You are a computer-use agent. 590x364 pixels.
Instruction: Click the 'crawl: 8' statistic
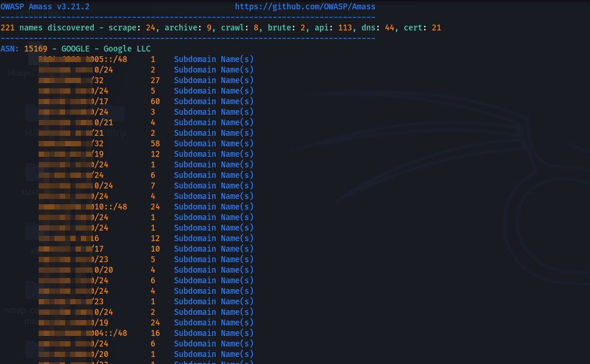coord(239,28)
